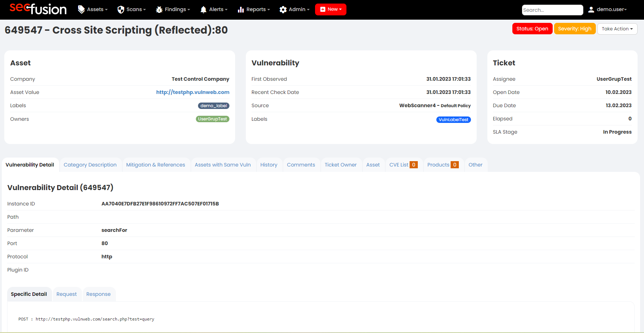Image resolution: width=644 pixels, height=333 pixels.
Task: Click the UserGrupTest owner badge
Action: click(x=213, y=119)
